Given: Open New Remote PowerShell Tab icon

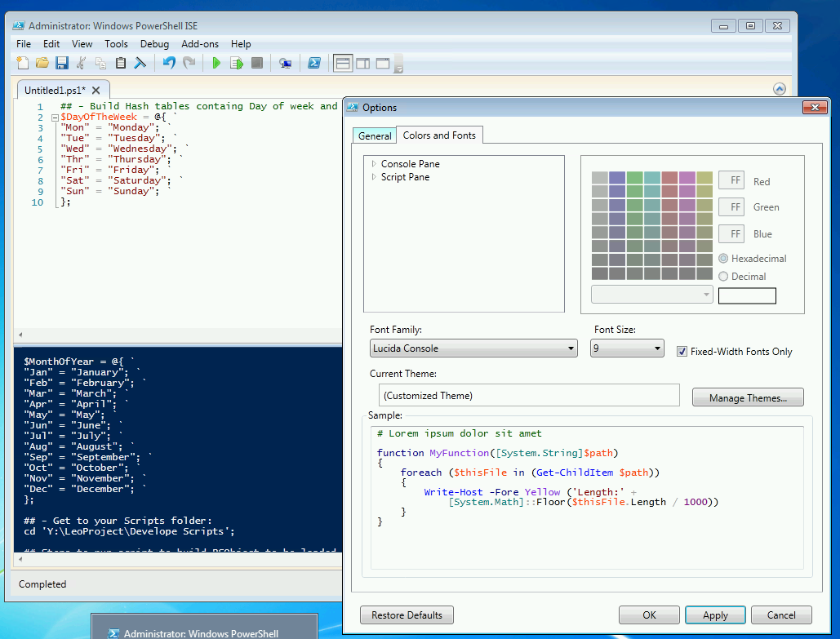Looking at the screenshot, I should [285, 64].
